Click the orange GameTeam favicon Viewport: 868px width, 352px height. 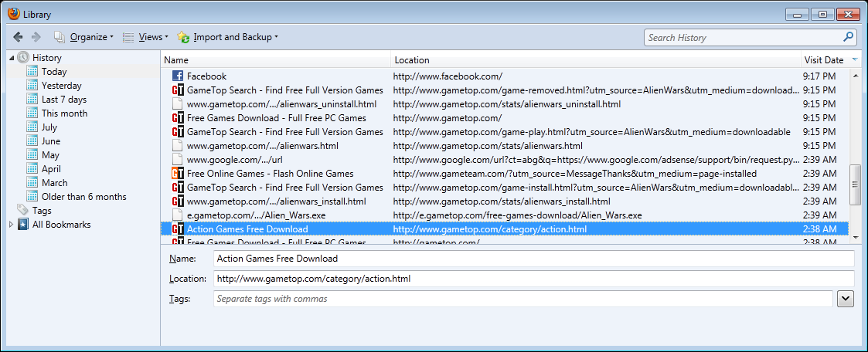(x=177, y=174)
